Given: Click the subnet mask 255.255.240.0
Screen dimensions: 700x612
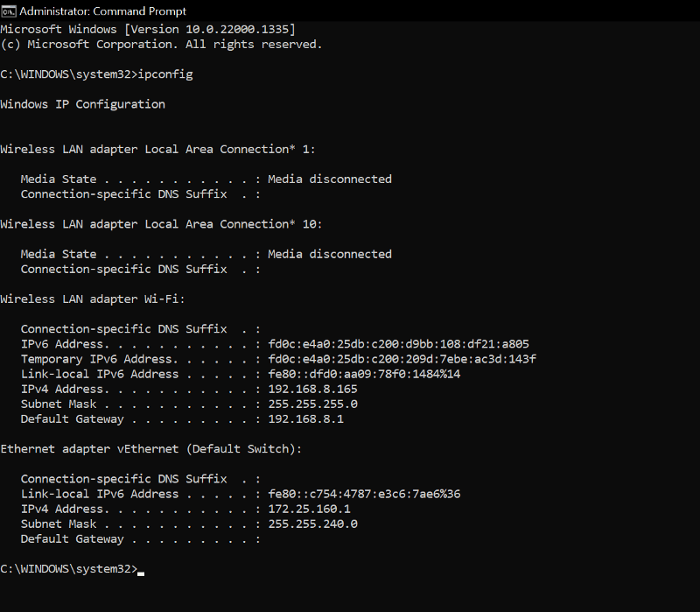Looking at the screenshot, I should [312, 524].
